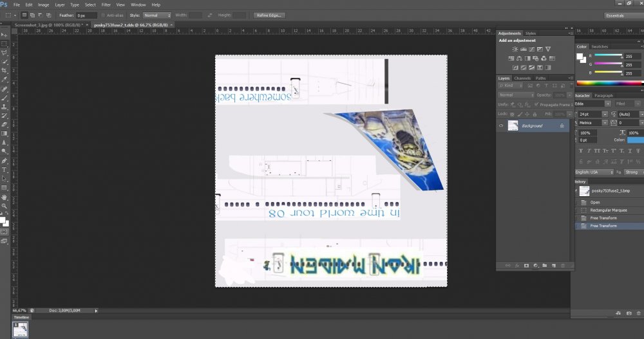644x339 pixels.
Task: Open Essentials workspace switcher
Action: pyautogui.click(x=624, y=15)
